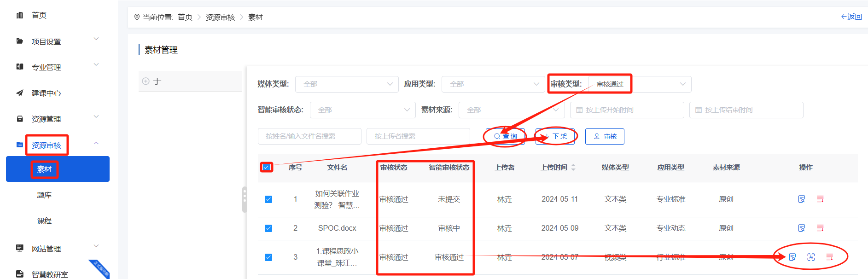
Task: Toggle the select-all checkbox in table header
Action: [267, 168]
